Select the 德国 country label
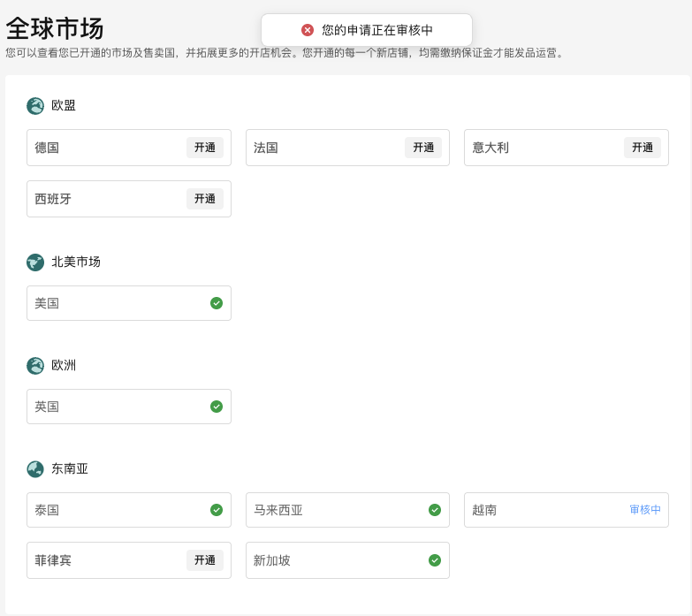Image resolution: width=692 pixels, height=616 pixels. pyautogui.click(x=47, y=148)
